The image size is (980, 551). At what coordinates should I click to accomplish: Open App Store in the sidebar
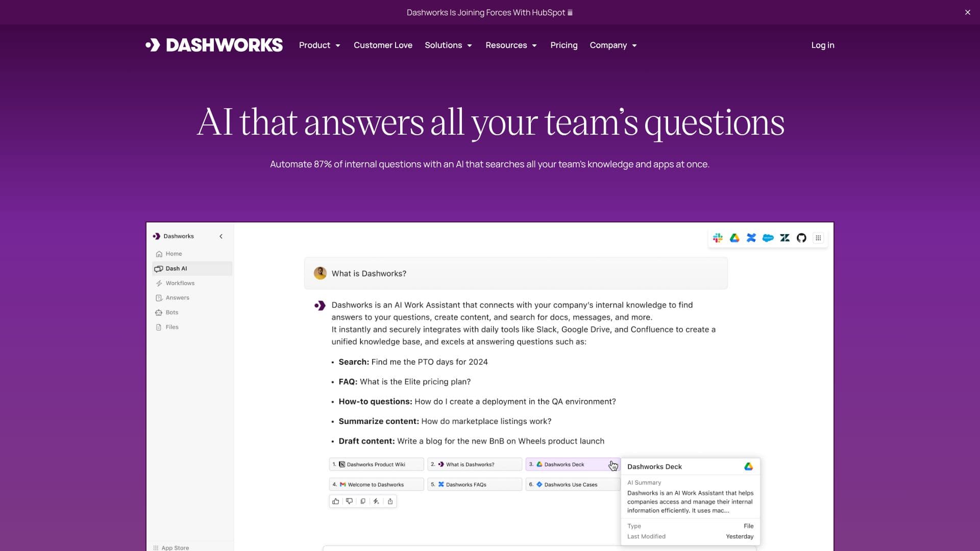(171, 547)
